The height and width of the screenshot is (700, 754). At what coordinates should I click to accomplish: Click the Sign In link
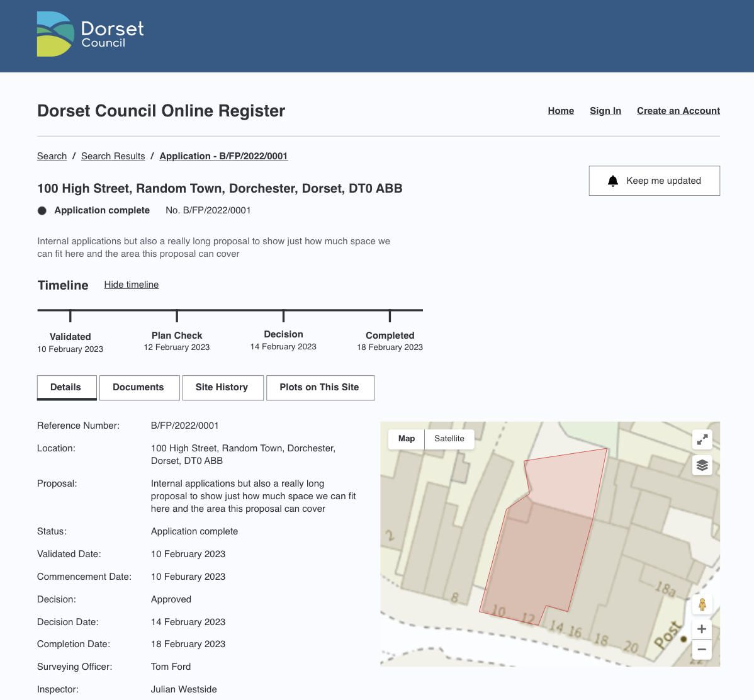pyautogui.click(x=605, y=111)
